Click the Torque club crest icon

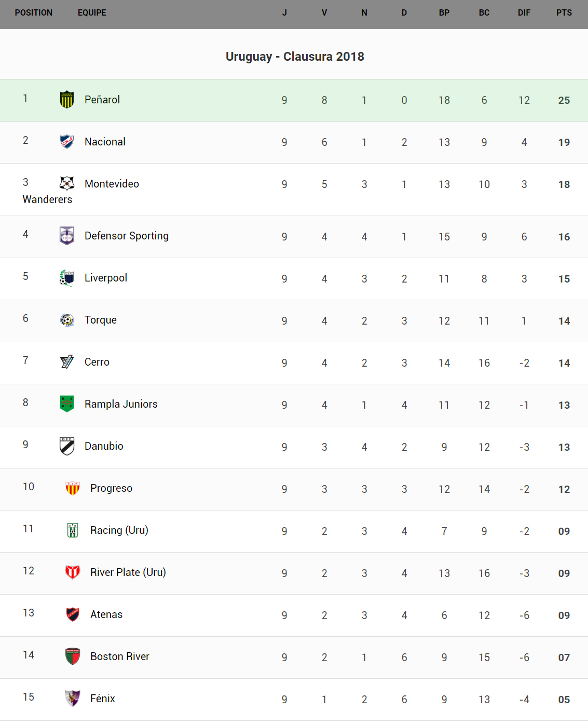tap(67, 320)
